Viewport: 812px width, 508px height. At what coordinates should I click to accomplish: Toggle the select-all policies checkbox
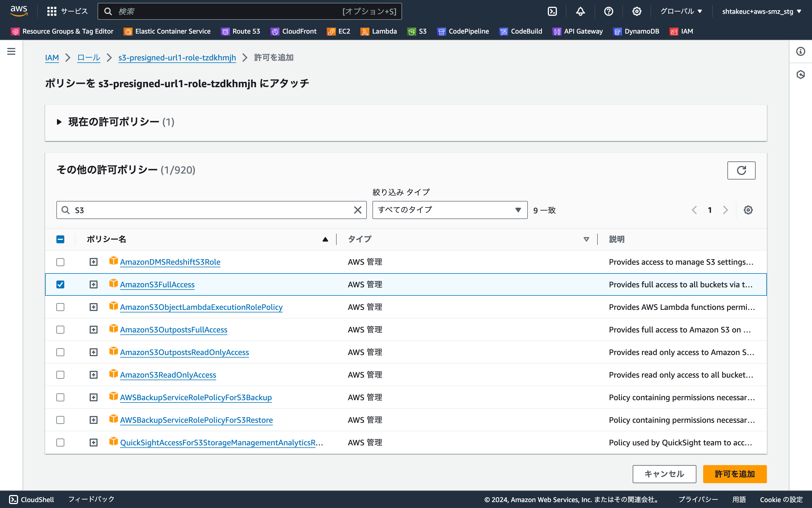[x=60, y=239]
